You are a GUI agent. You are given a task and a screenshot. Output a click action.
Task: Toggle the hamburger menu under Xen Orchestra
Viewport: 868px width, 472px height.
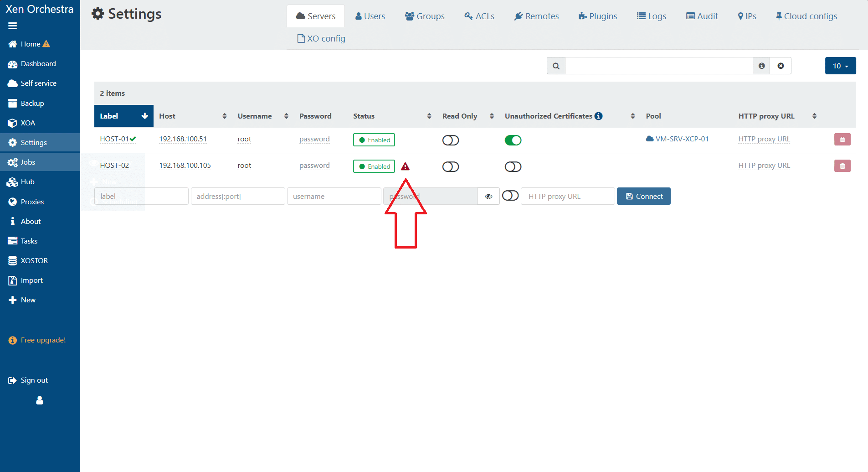coord(13,26)
